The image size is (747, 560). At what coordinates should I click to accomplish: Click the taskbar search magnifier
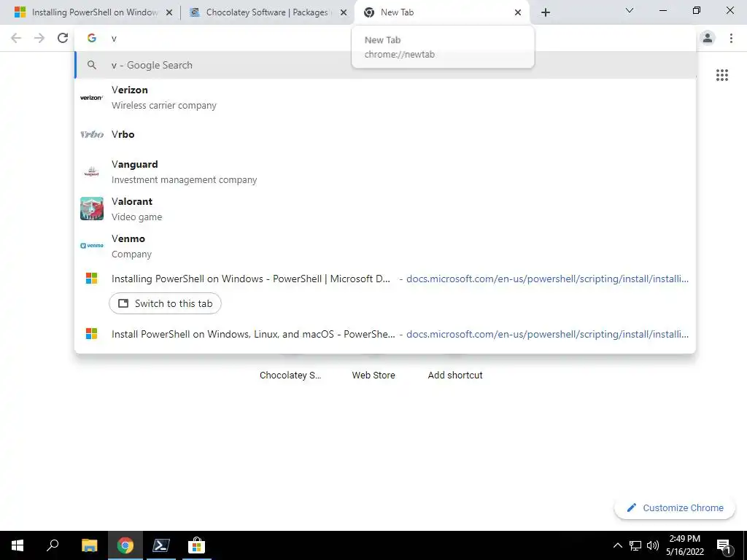click(x=53, y=545)
